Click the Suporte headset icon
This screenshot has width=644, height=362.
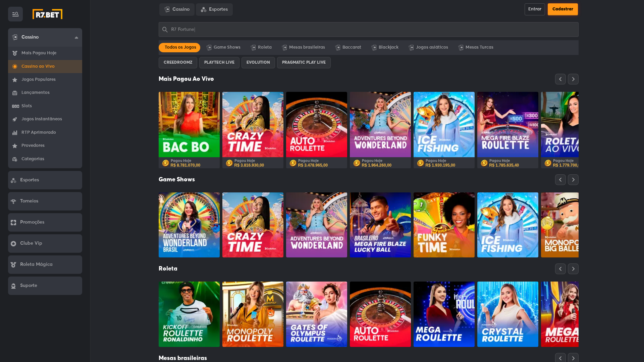(x=13, y=286)
